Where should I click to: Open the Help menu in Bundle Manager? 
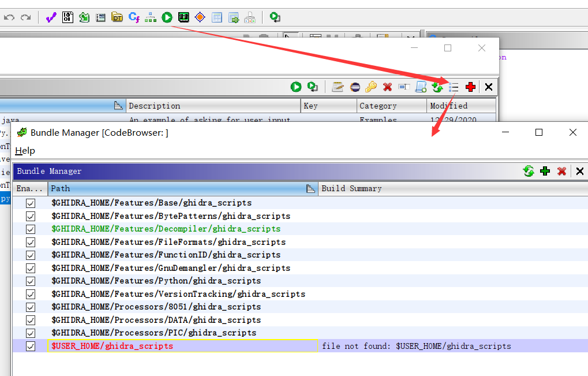pos(25,151)
